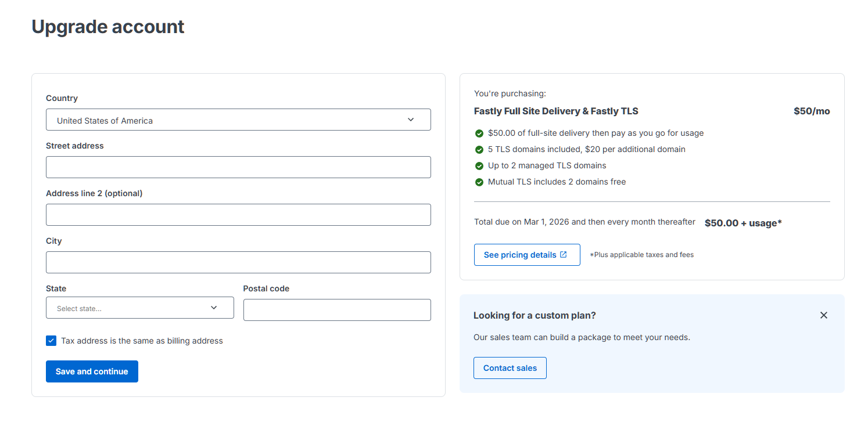Click green checkmark beside full-site delivery line
Viewport: 868px width, 426px height.
pyautogui.click(x=479, y=133)
